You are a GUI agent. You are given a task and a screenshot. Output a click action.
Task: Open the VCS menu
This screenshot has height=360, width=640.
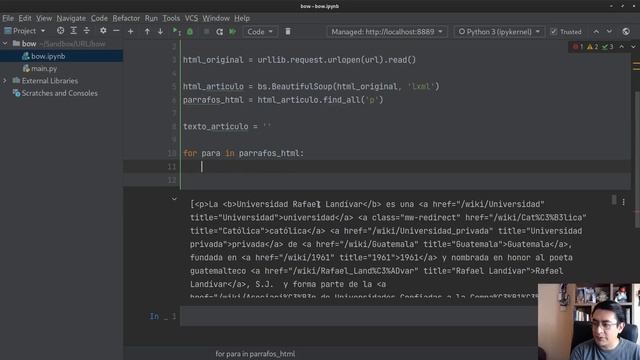(x=191, y=18)
